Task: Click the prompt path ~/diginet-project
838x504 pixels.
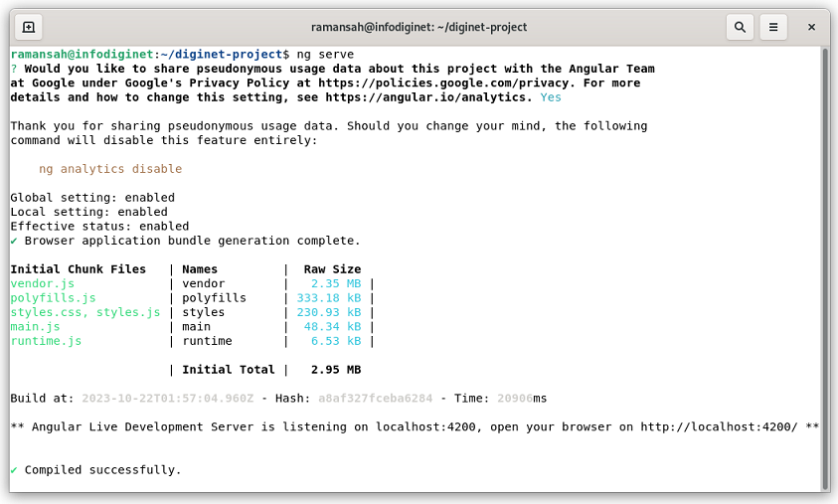Action: tap(222, 54)
